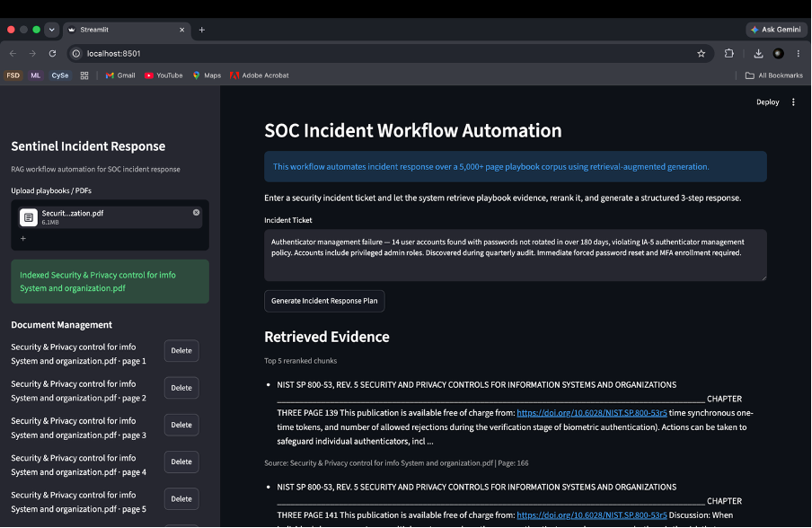Close the Streamlit tab
812x528 pixels.
(x=181, y=30)
